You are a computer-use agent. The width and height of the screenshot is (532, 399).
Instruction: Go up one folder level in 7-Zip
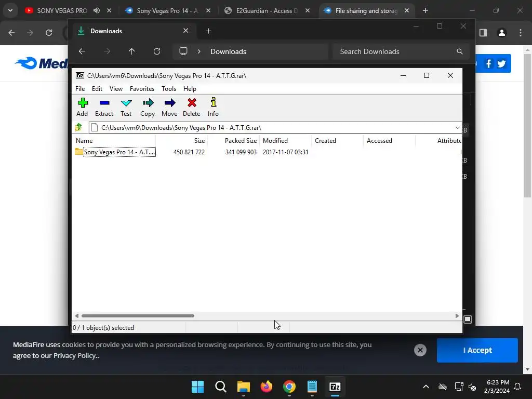click(x=79, y=127)
